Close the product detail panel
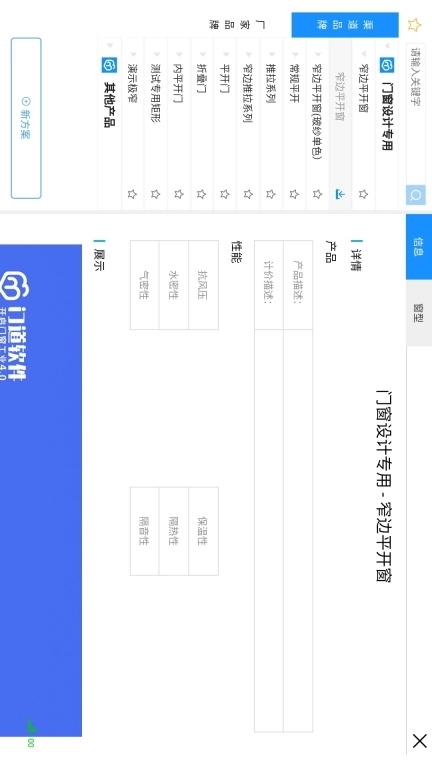This screenshot has width=432, height=768. coord(420,741)
